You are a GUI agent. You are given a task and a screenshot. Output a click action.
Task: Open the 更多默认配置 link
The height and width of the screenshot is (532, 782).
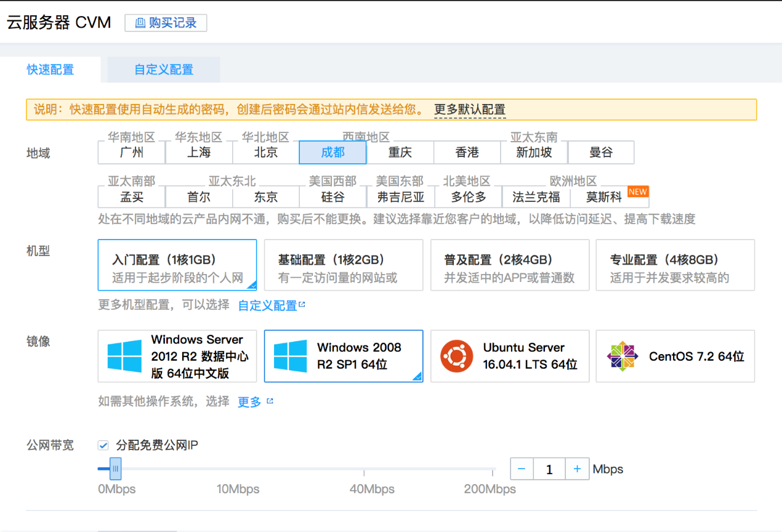470,110
